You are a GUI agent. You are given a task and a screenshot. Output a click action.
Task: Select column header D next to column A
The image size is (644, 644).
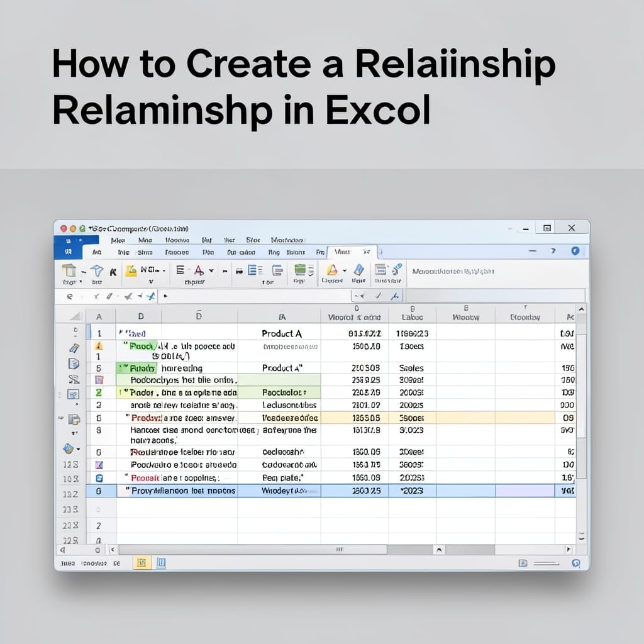point(141,316)
